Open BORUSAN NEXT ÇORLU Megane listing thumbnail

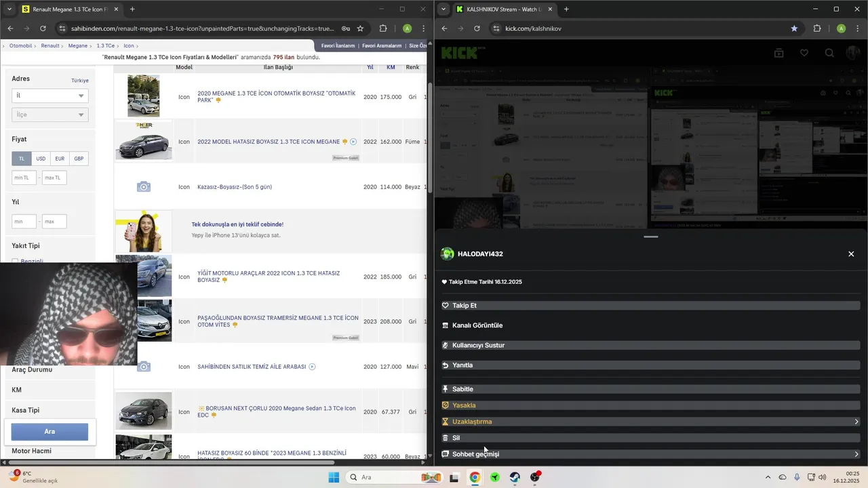point(144,411)
